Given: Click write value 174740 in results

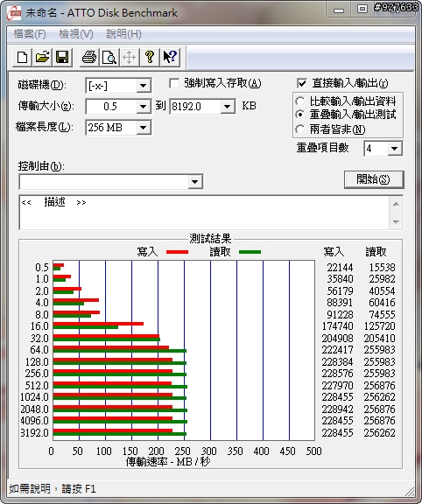Looking at the screenshot, I should (337, 326).
